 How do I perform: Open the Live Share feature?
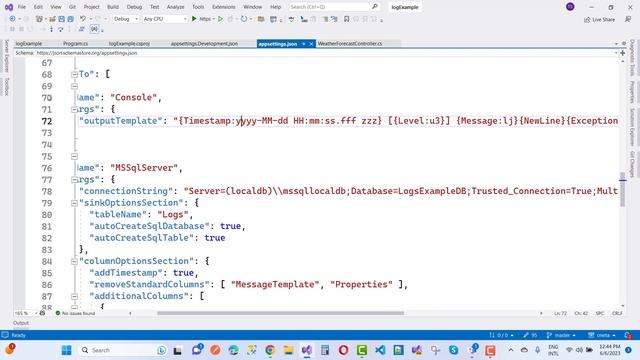coord(599,19)
